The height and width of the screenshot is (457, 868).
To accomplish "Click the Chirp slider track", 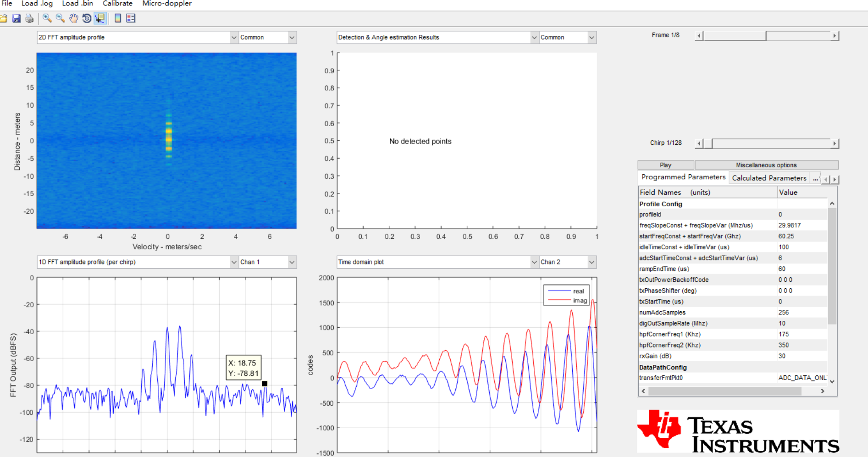I will 770,143.
